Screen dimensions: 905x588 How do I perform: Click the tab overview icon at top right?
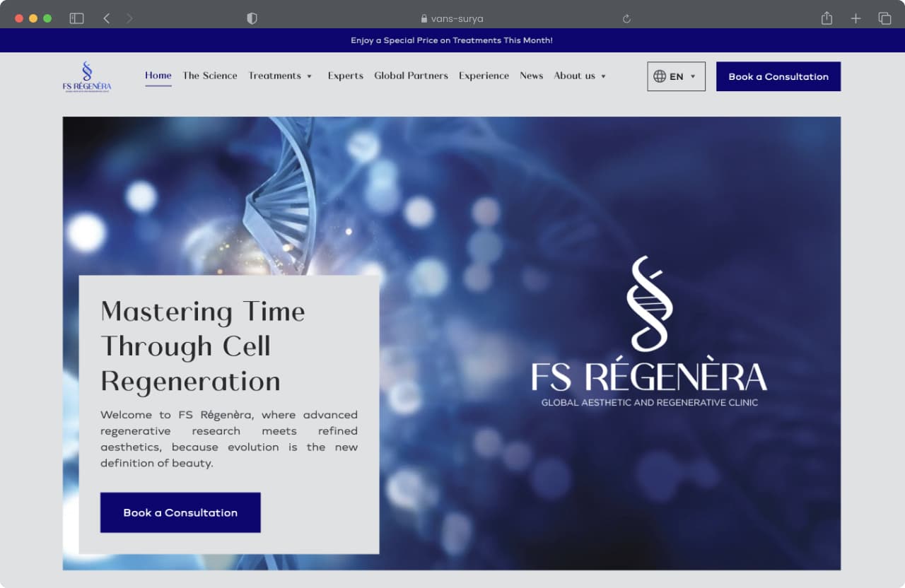884,18
